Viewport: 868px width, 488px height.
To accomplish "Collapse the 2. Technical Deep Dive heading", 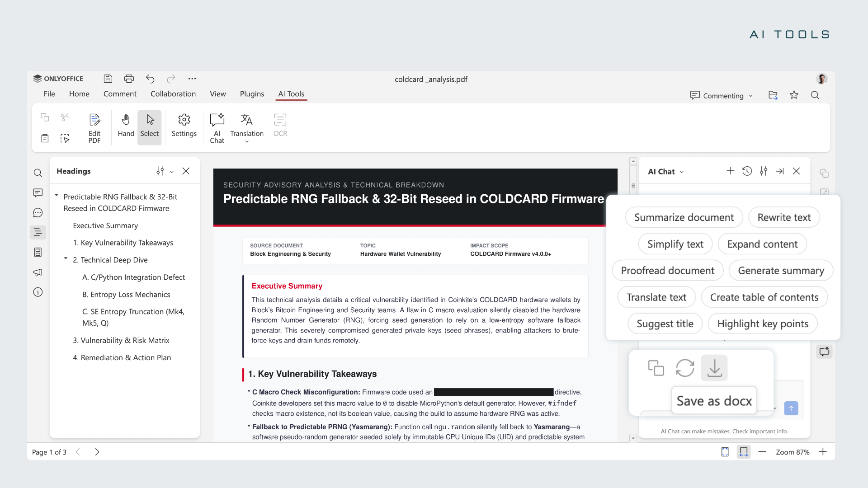I will [x=66, y=258].
